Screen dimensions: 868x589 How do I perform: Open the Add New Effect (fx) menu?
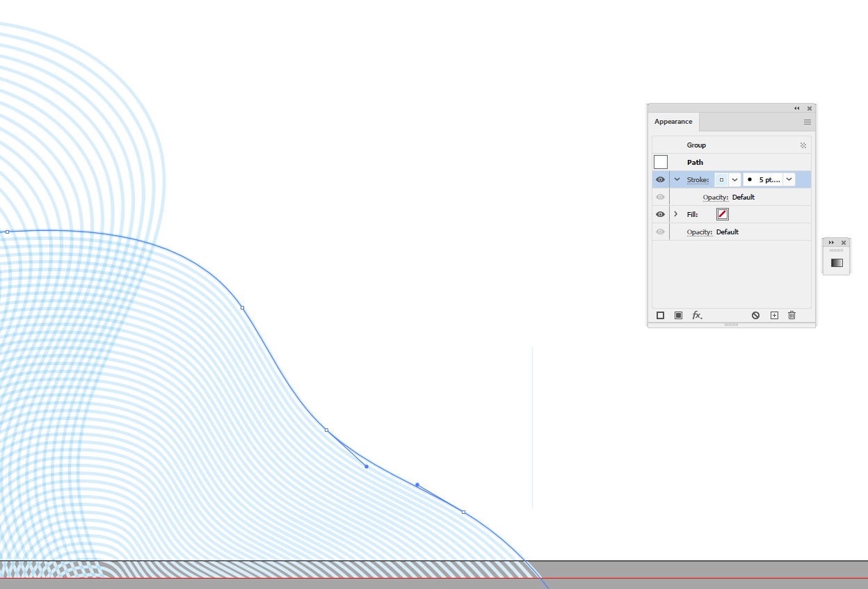pyautogui.click(x=697, y=315)
